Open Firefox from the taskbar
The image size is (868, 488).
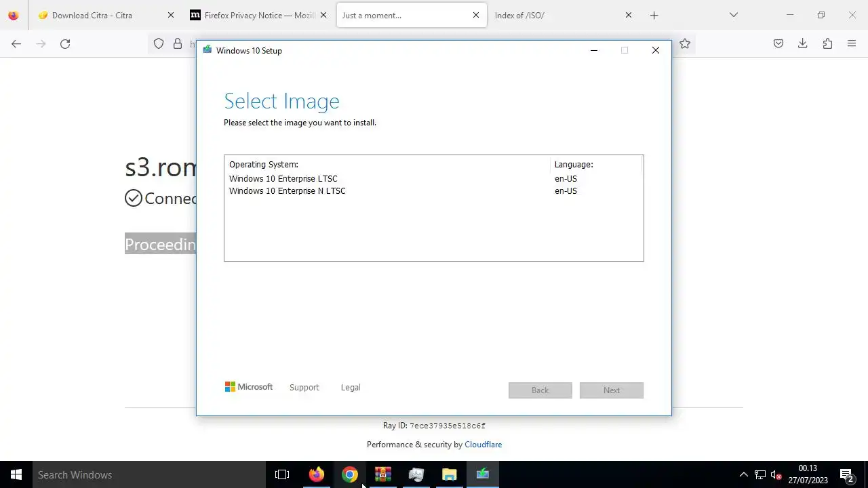[x=316, y=474]
